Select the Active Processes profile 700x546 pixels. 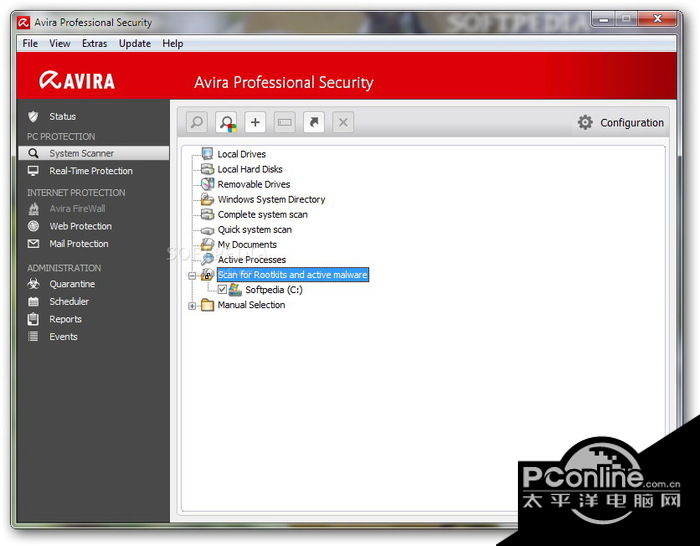(252, 260)
